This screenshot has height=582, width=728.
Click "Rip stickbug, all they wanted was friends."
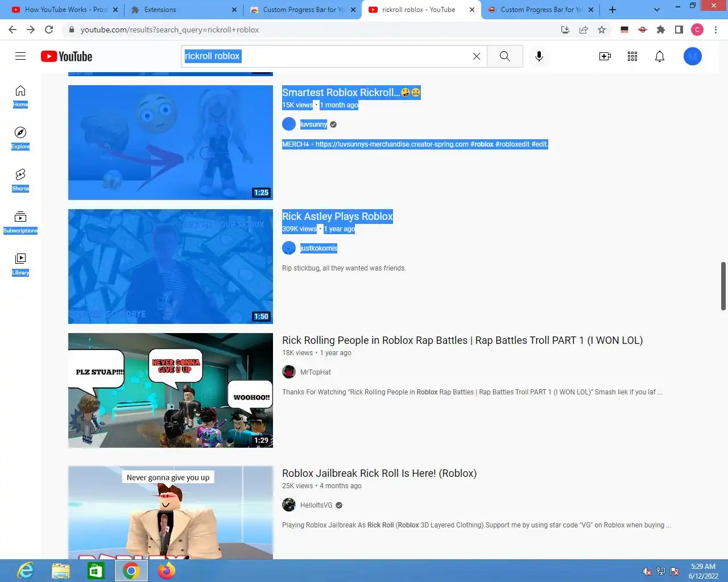(x=344, y=268)
